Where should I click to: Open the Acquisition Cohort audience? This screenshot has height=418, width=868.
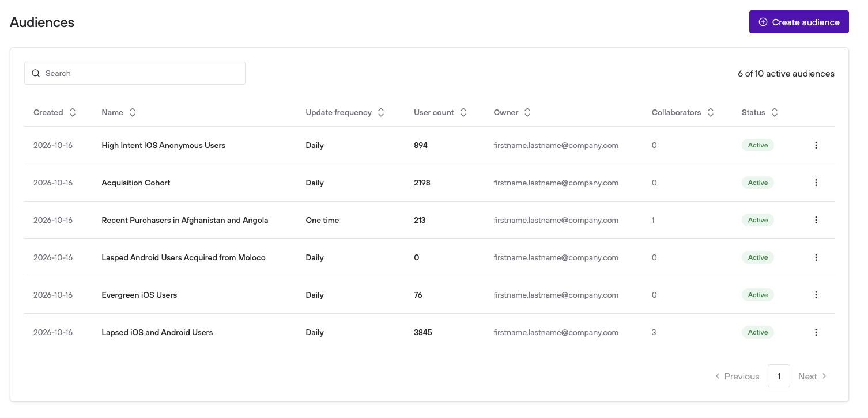coord(136,183)
